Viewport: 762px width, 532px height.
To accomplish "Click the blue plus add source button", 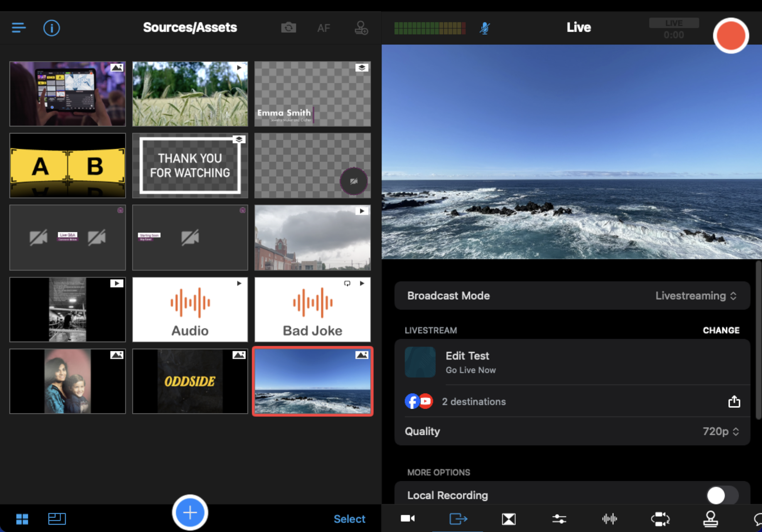I will (x=190, y=512).
